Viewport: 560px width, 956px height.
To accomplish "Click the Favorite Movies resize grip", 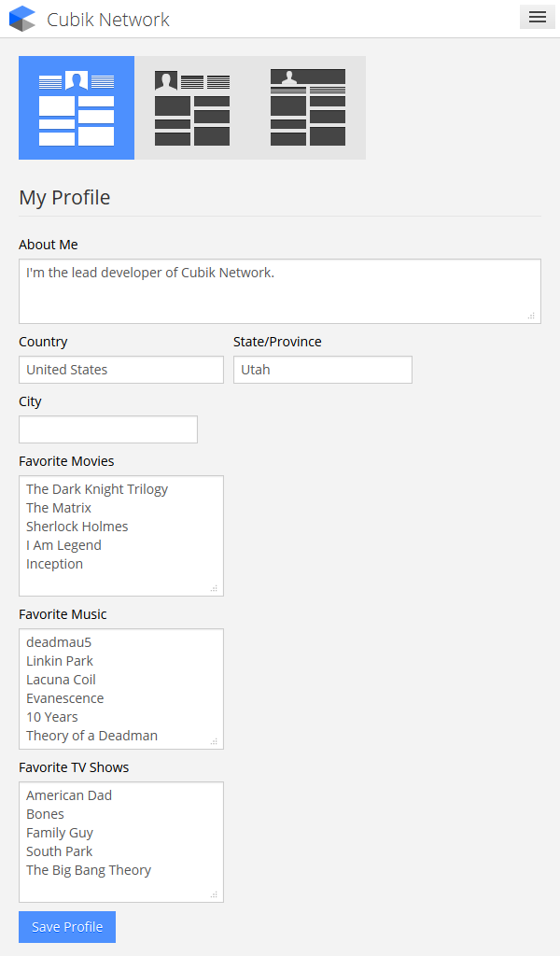I will click(215, 588).
